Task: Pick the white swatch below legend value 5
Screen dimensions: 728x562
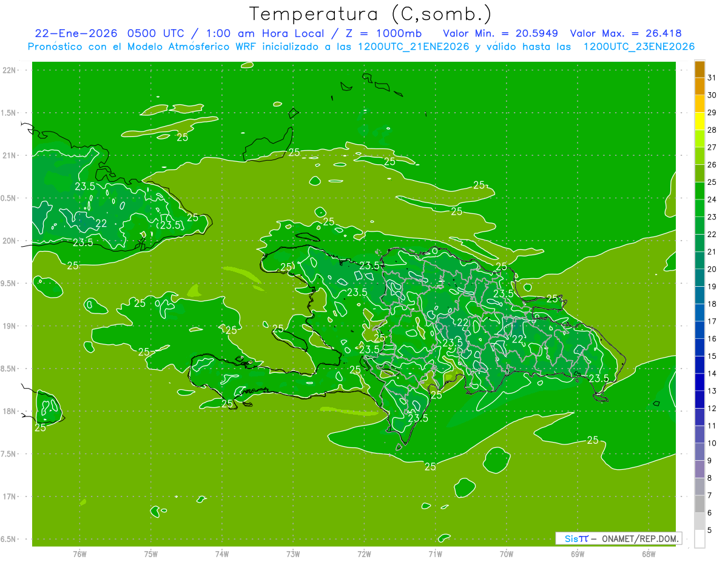Action: tap(699, 539)
